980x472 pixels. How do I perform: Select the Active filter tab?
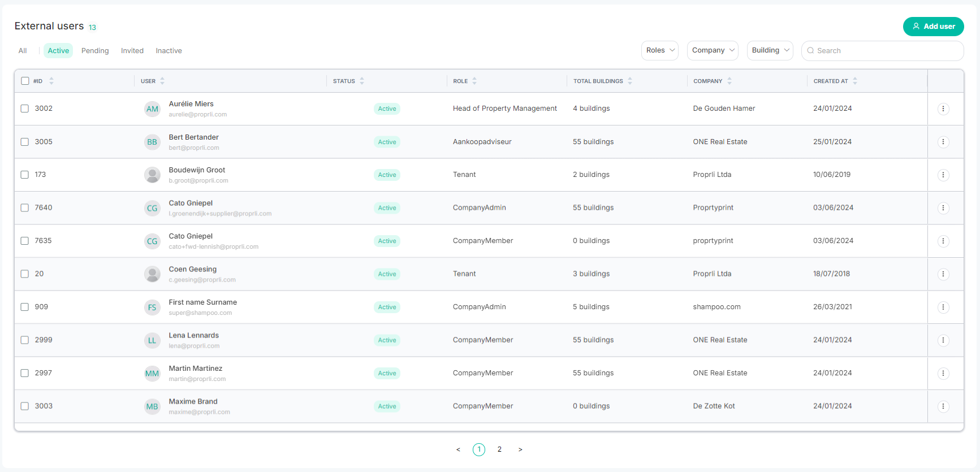[58, 51]
